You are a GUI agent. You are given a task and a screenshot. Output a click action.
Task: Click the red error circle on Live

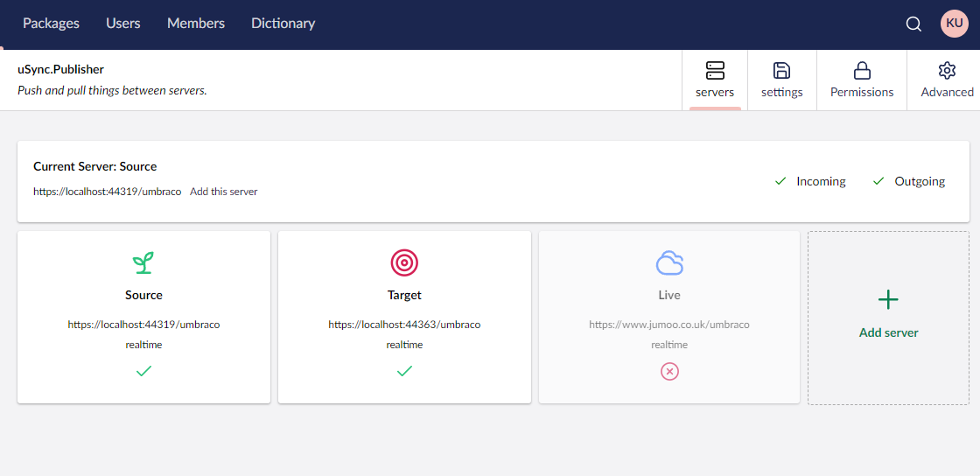coord(669,372)
